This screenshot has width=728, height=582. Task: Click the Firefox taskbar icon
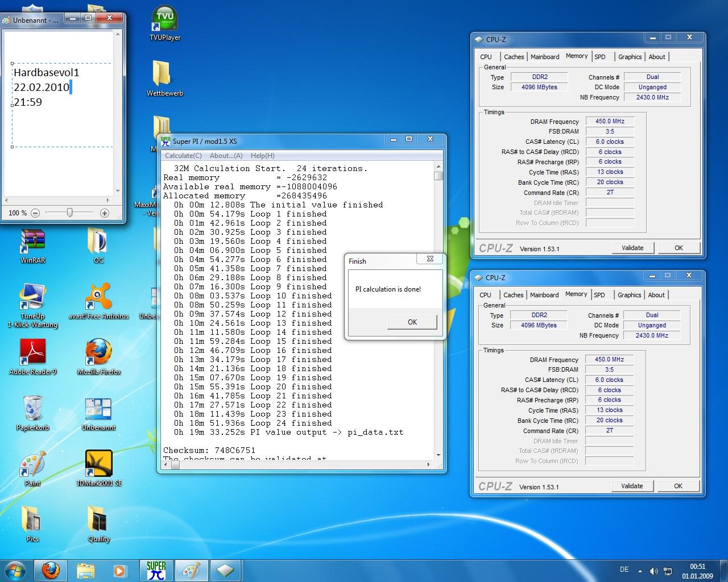[x=51, y=570]
